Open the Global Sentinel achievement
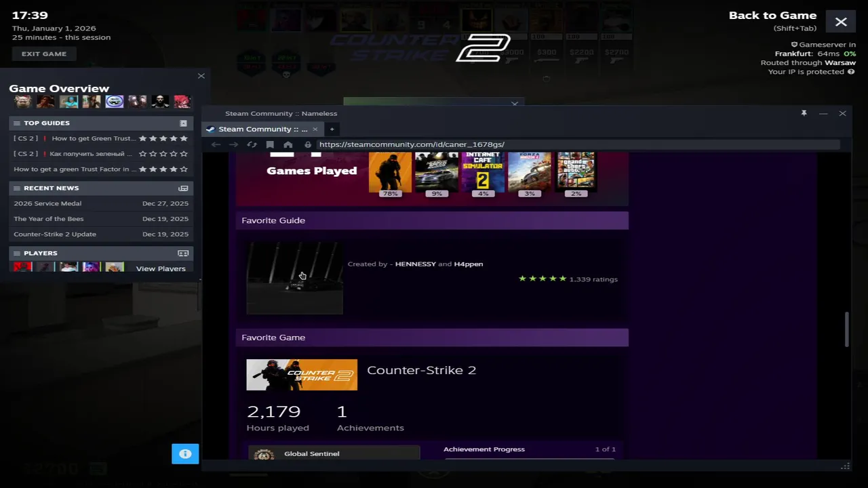 click(x=334, y=453)
